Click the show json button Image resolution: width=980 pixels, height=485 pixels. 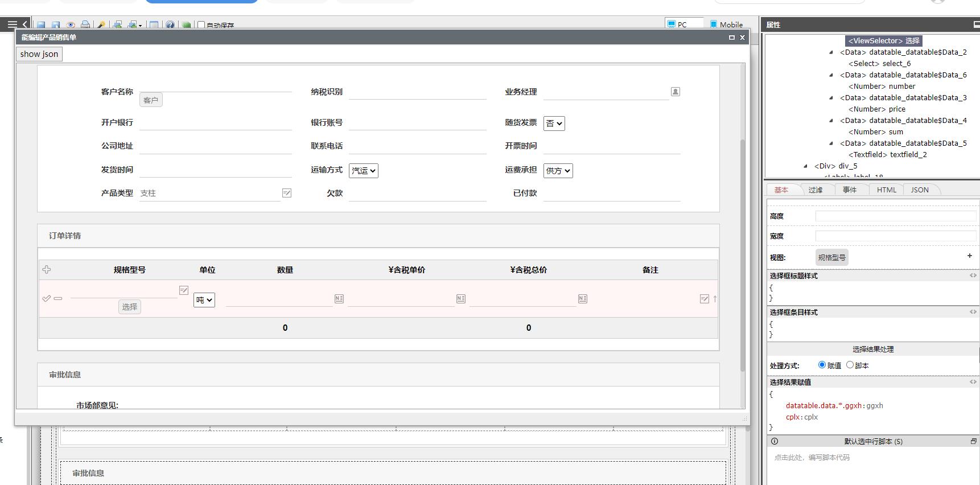39,54
